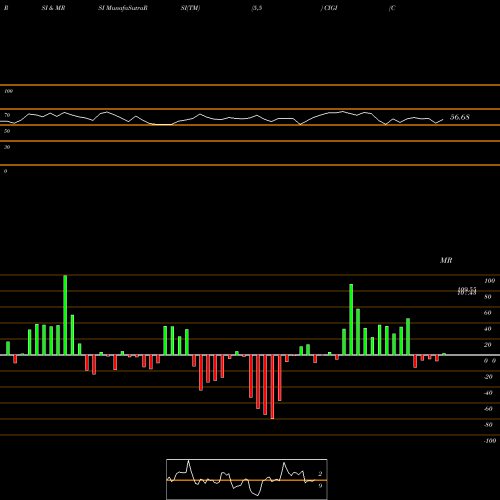Click the 40 label on MR axis

click(x=488, y=329)
